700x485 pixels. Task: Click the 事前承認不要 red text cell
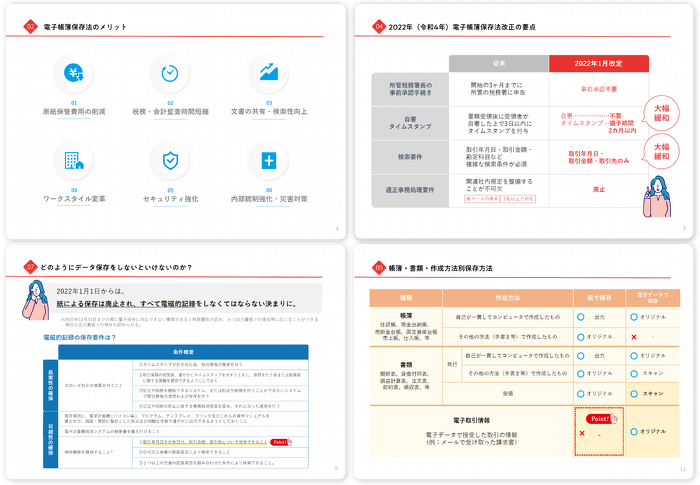[599, 88]
